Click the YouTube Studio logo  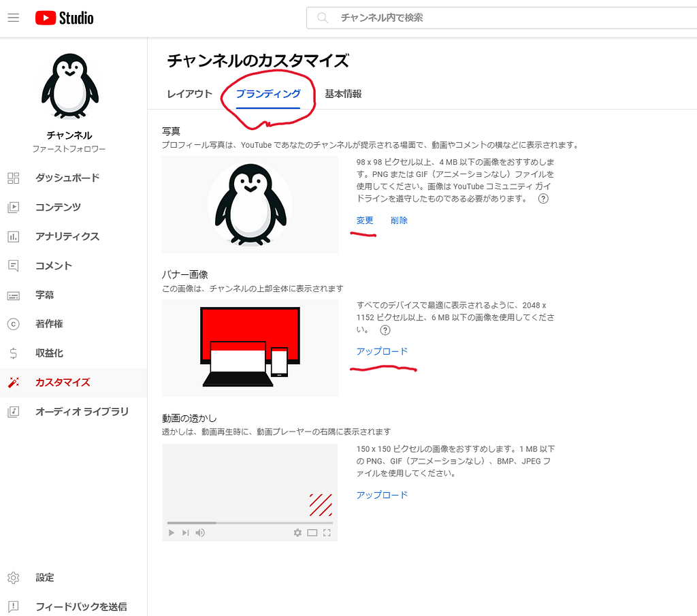[x=65, y=18]
